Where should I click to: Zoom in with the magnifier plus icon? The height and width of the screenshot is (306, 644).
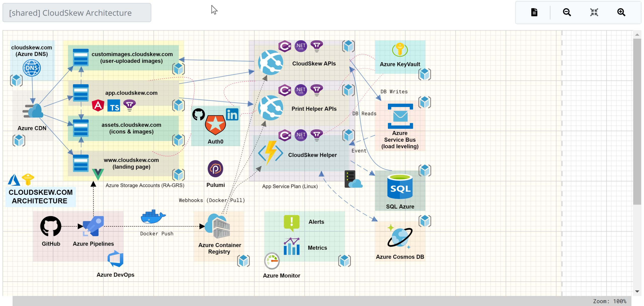[x=621, y=12]
